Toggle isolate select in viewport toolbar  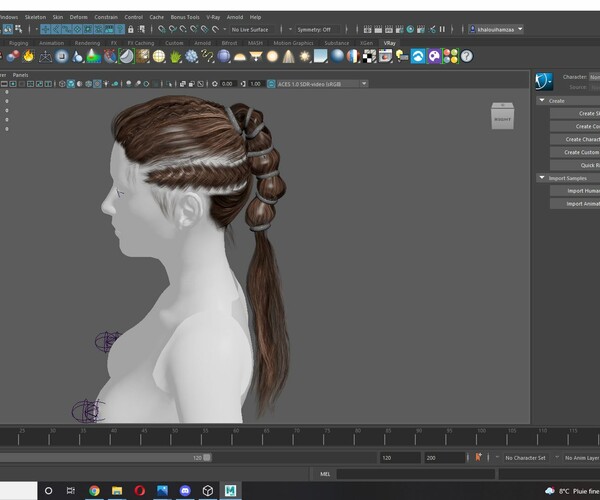click(x=170, y=84)
